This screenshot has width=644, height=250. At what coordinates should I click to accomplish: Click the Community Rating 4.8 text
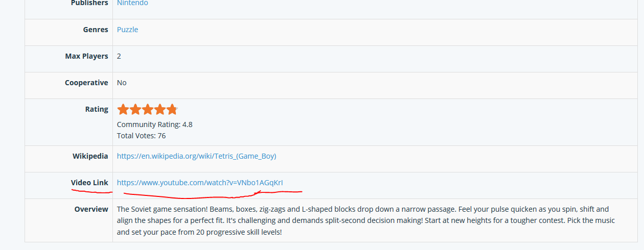pos(154,124)
